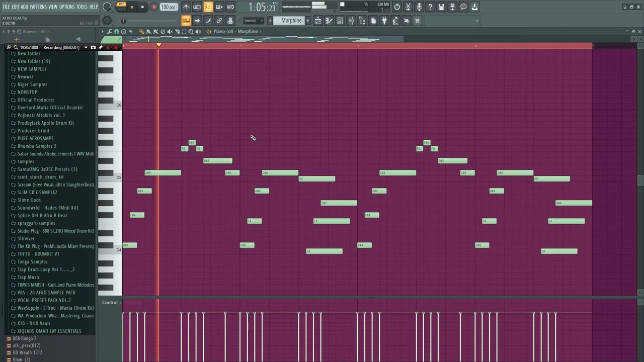The height and width of the screenshot is (362, 644).
Task: Open the PATTERNS menu
Action: click(x=38, y=7)
